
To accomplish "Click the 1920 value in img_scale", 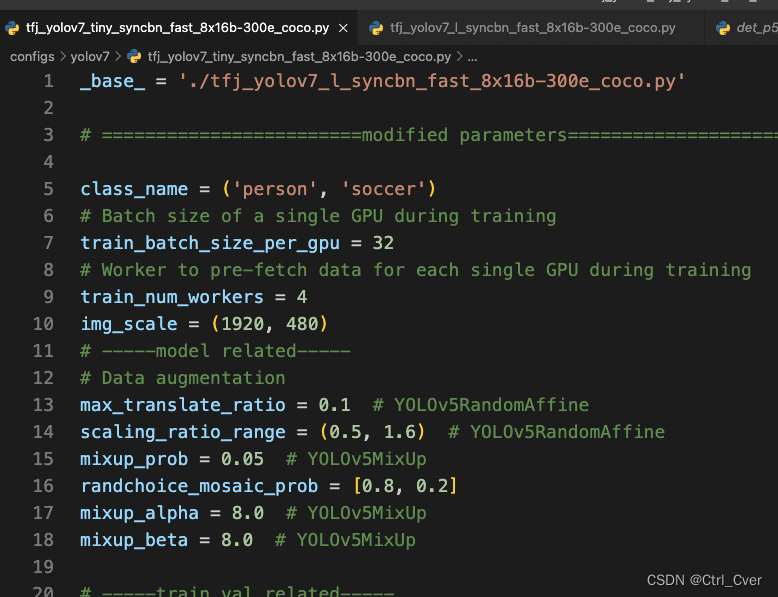I will (243, 324).
